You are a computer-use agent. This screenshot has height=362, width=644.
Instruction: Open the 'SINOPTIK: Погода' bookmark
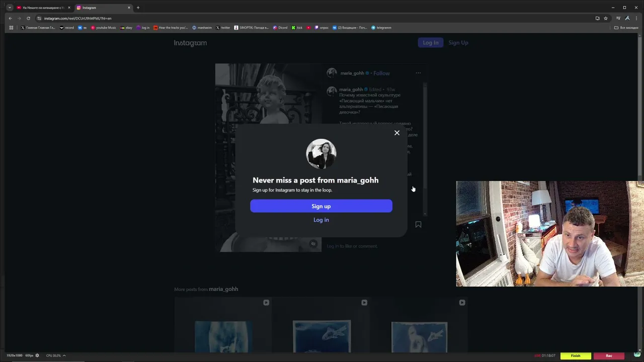252,28
